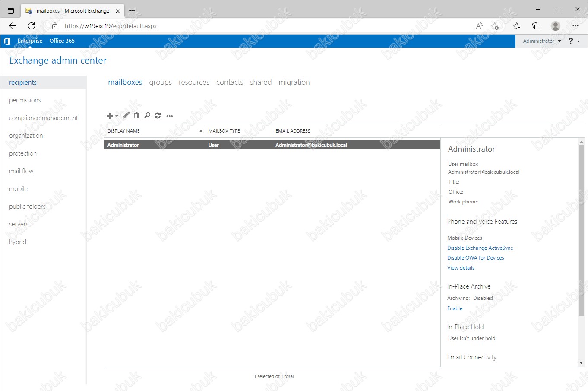Close the mailboxes browser tab
The height and width of the screenshot is (391, 588).
coord(117,11)
